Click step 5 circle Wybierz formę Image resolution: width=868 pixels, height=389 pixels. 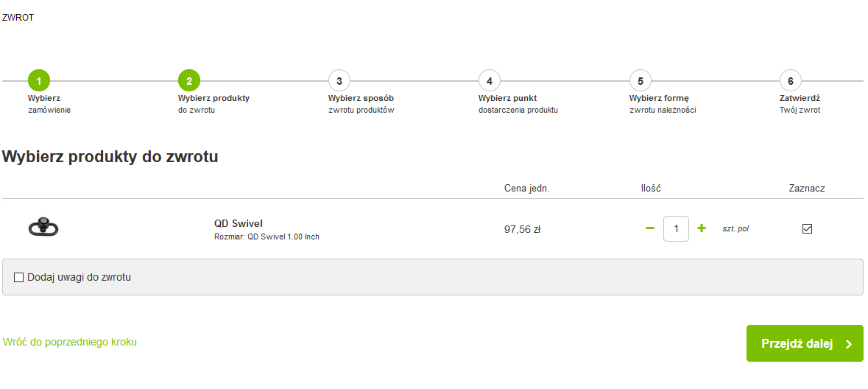[x=641, y=80]
